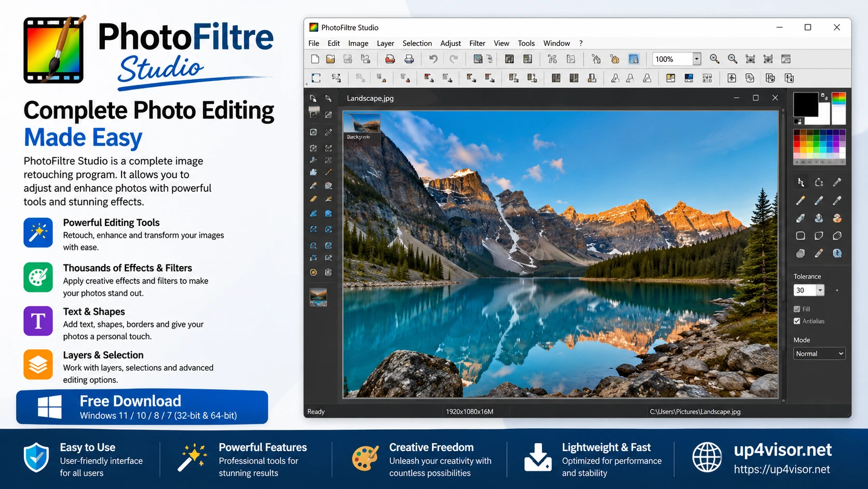
Task: Click the 100% zoom input field
Action: point(672,59)
